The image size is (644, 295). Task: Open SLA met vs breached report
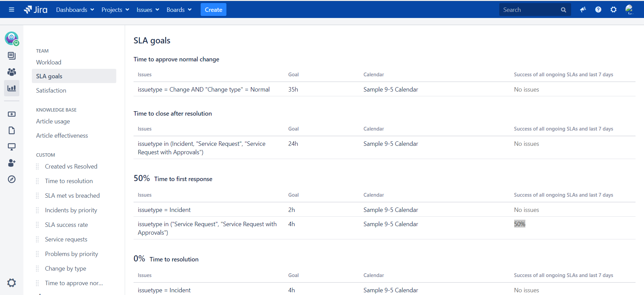pyautogui.click(x=72, y=196)
